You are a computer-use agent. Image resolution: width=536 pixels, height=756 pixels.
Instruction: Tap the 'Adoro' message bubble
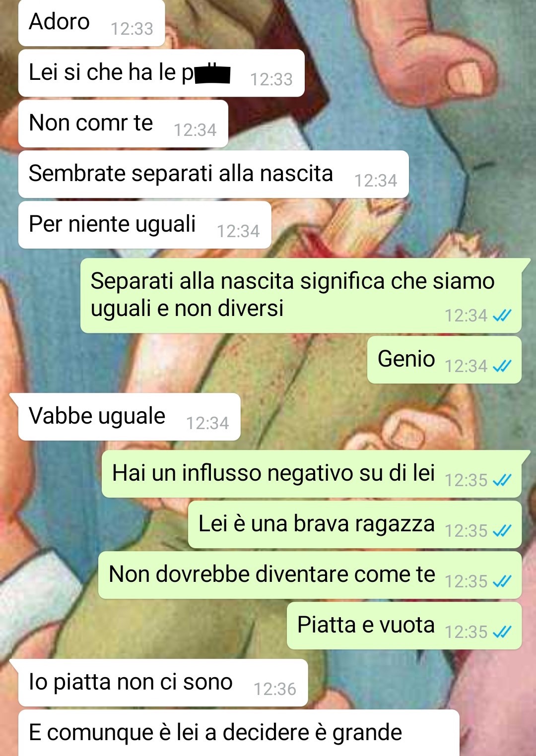point(91,23)
